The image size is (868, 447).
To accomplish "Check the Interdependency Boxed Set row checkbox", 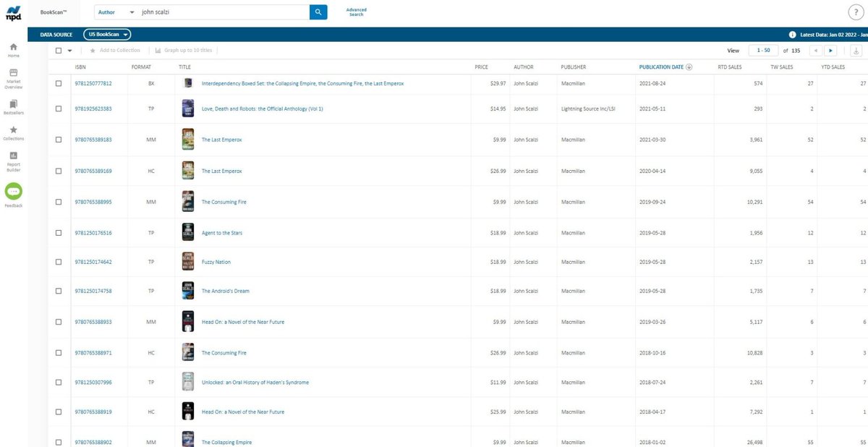I will pyautogui.click(x=59, y=83).
